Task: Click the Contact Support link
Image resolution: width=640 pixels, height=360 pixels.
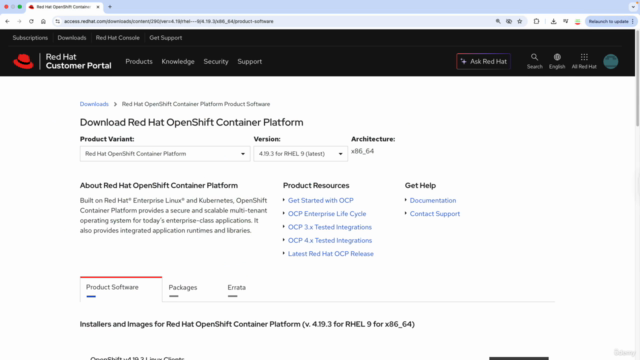Action: point(435,213)
